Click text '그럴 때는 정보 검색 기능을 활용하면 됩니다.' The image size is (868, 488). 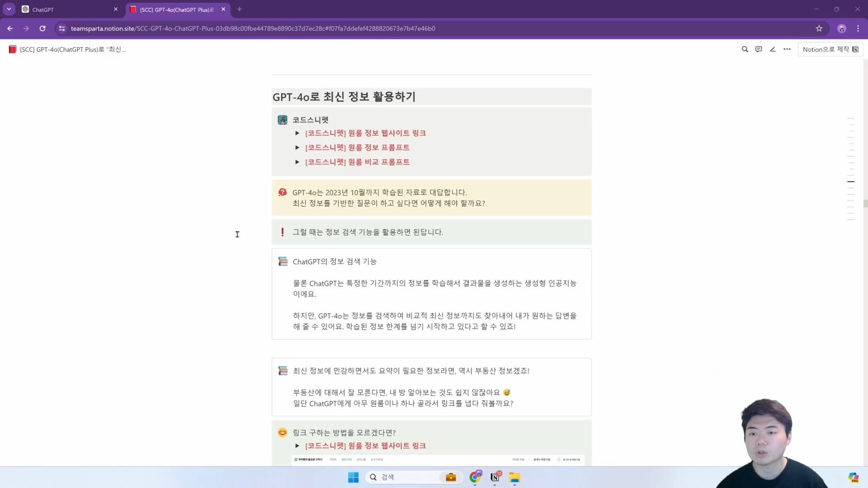tap(368, 232)
